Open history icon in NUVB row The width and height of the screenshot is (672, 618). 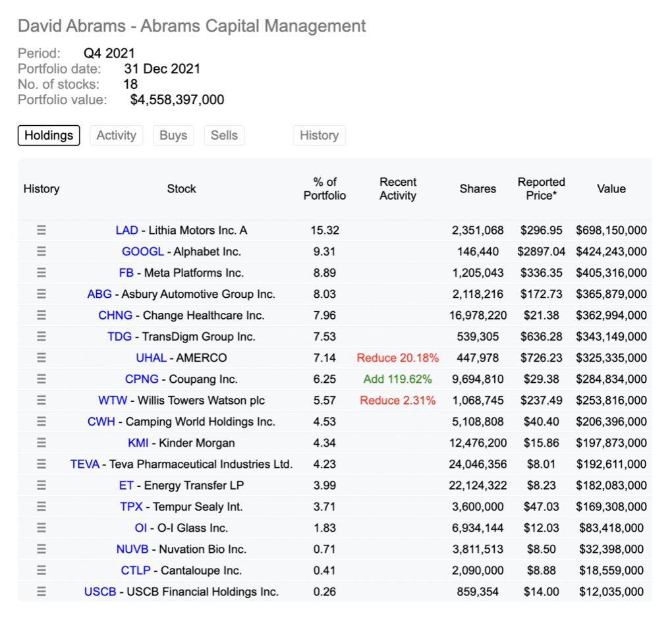click(41, 549)
